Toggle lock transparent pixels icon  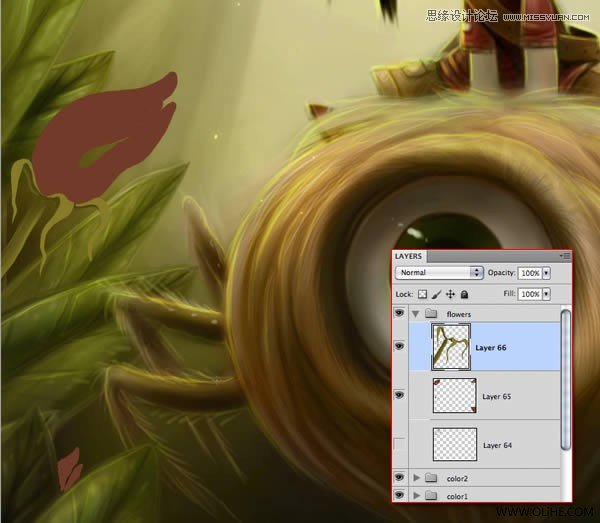pyautogui.click(x=422, y=294)
